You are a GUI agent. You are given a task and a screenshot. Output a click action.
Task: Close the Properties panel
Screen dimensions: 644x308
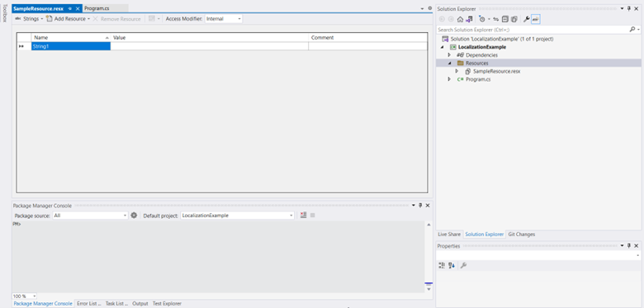click(x=637, y=245)
